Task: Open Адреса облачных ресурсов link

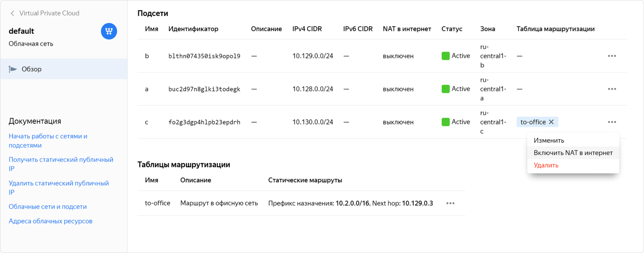Action: [x=50, y=221]
